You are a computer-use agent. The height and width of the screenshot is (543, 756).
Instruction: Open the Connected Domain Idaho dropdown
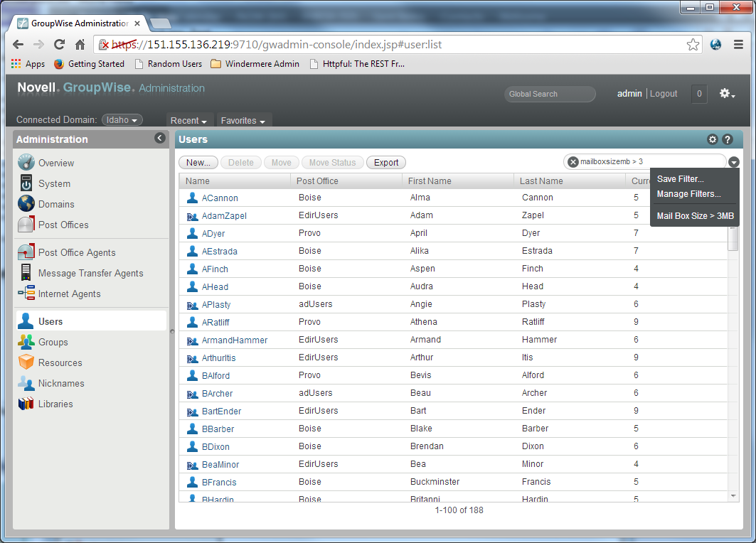(122, 120)
